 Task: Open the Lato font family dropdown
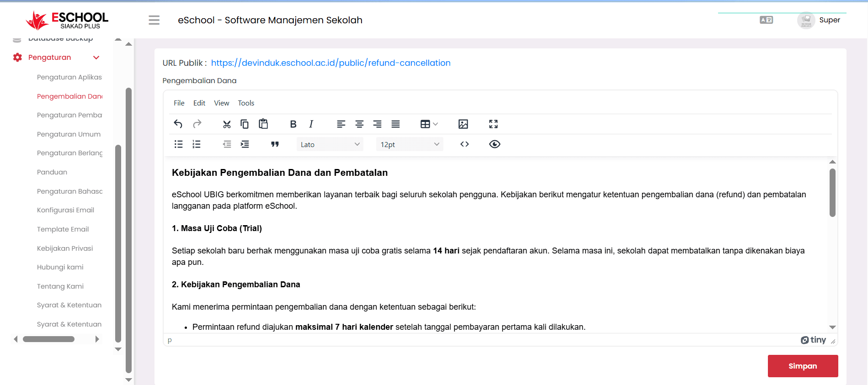coord(330,144)
